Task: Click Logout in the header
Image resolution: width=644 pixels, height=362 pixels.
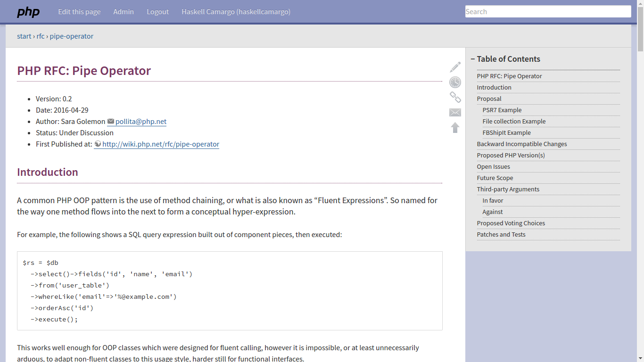Action: pyautogui.click(x=157, y=12)
